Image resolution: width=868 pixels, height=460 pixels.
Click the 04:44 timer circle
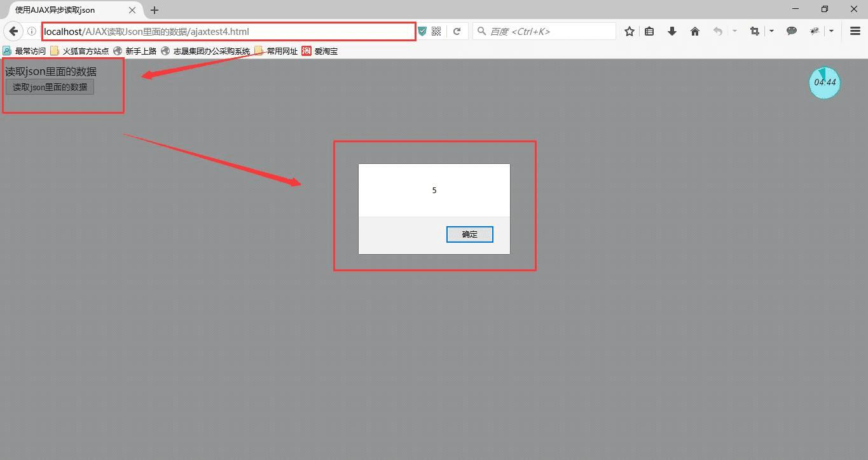tap(825, 83)
